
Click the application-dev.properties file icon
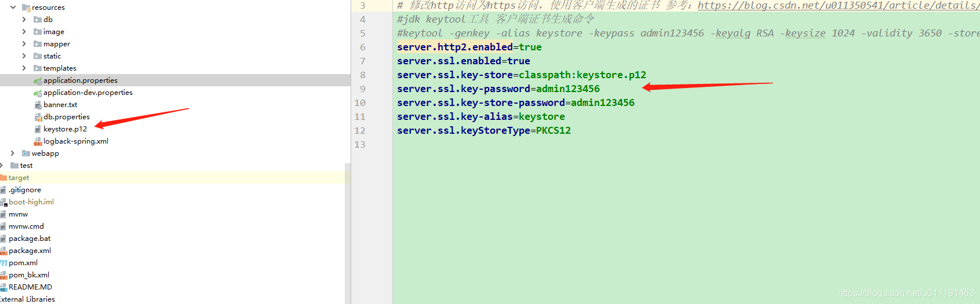38,93
